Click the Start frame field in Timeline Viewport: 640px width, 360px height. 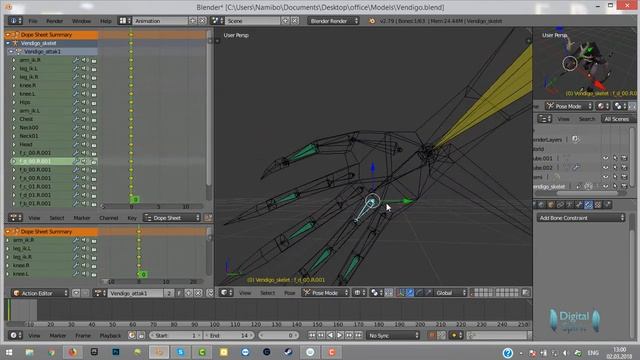[176, 335]
